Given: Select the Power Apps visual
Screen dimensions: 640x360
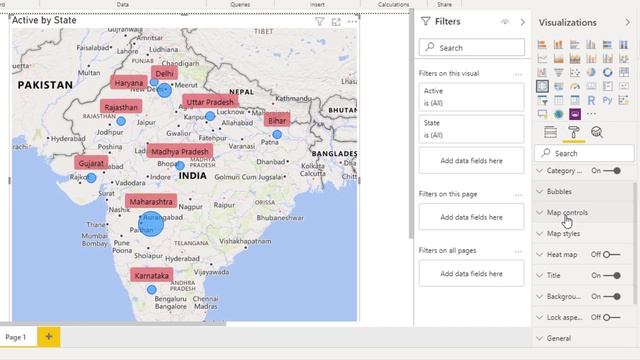Looking at the screenshot, I should (575, 114).
